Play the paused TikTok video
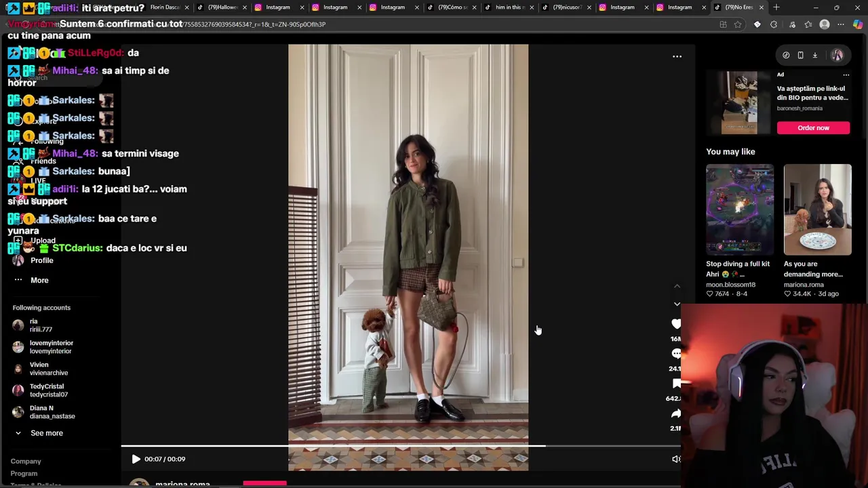 136,459
